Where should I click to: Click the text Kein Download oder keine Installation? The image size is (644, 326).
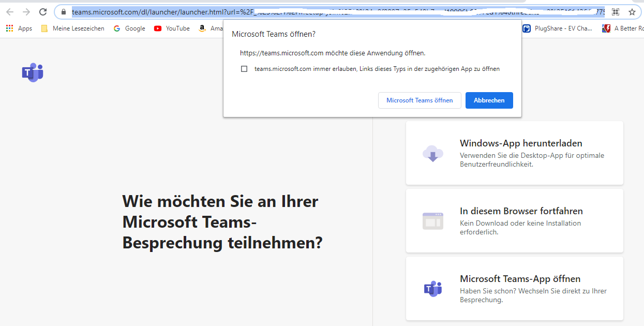(x=520, y=223)
